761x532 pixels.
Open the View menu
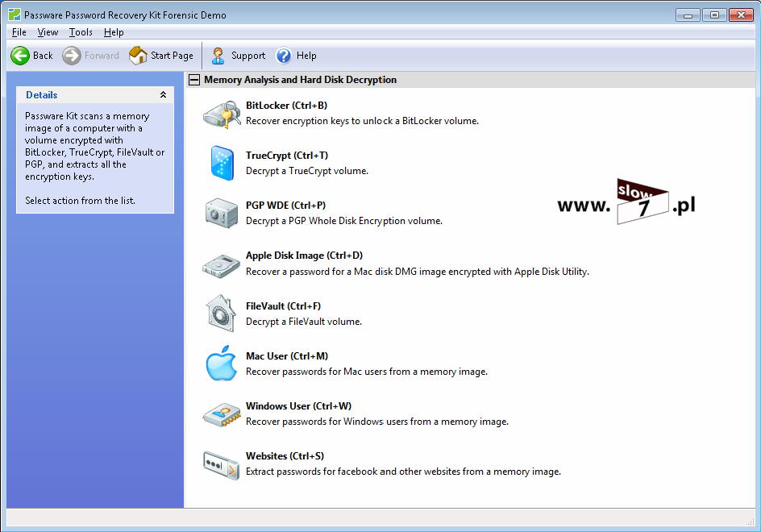pos(48,32)
